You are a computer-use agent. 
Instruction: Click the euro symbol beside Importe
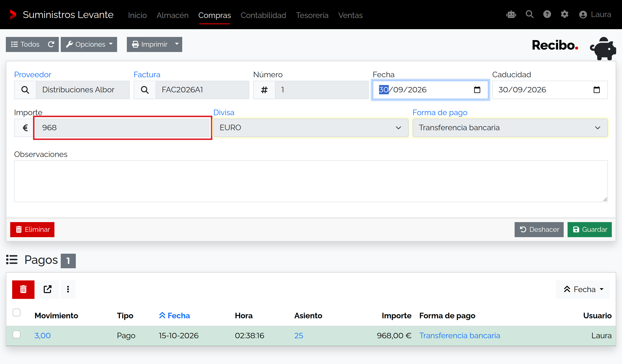pyautogui.click(x=25, y=128)
